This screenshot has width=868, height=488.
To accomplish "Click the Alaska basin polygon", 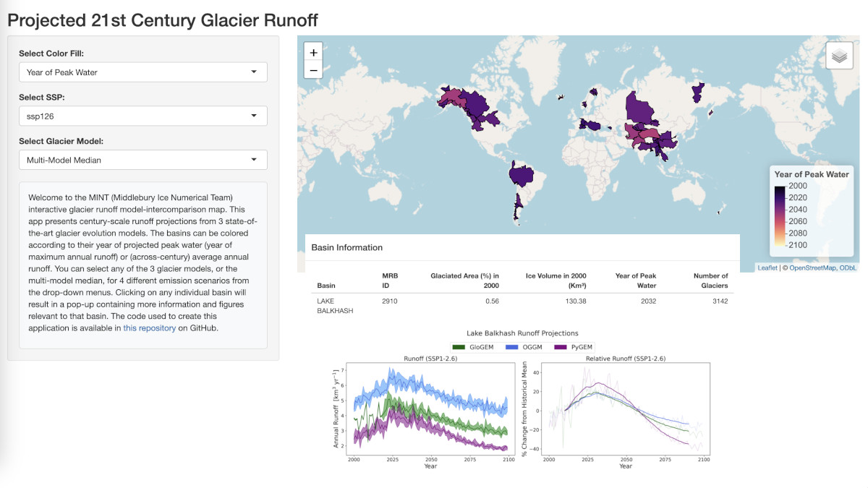I will (452, 99).
